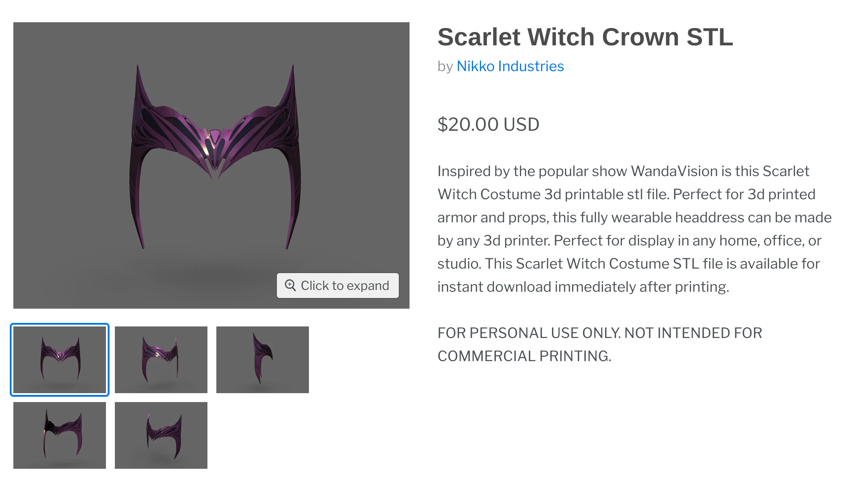Click the shadow beneath the large crown image

point(214,271)
